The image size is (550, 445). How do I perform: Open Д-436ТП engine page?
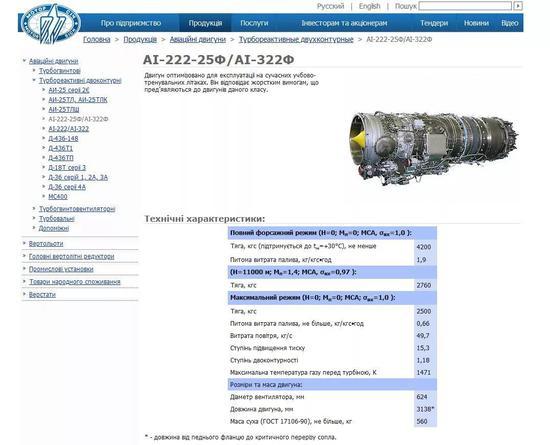pyautogui.click(x=61, y=158)
